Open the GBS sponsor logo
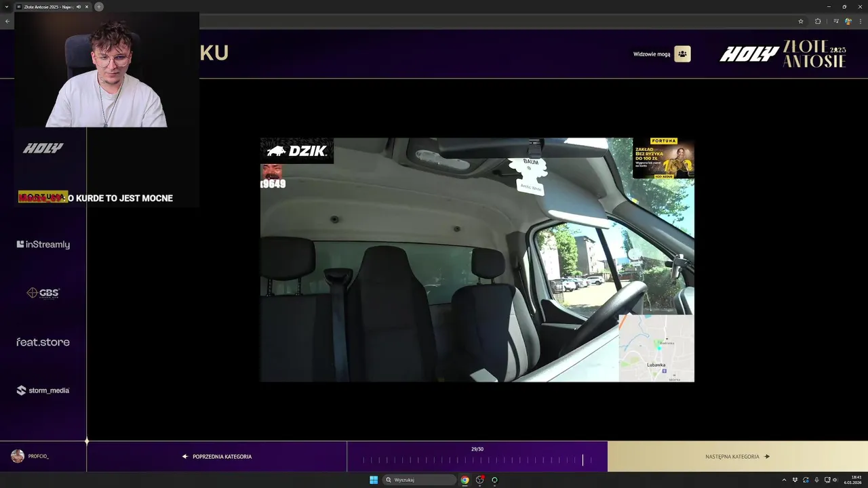Viewport: 868px width, 488px height. (x=43, y=293)
